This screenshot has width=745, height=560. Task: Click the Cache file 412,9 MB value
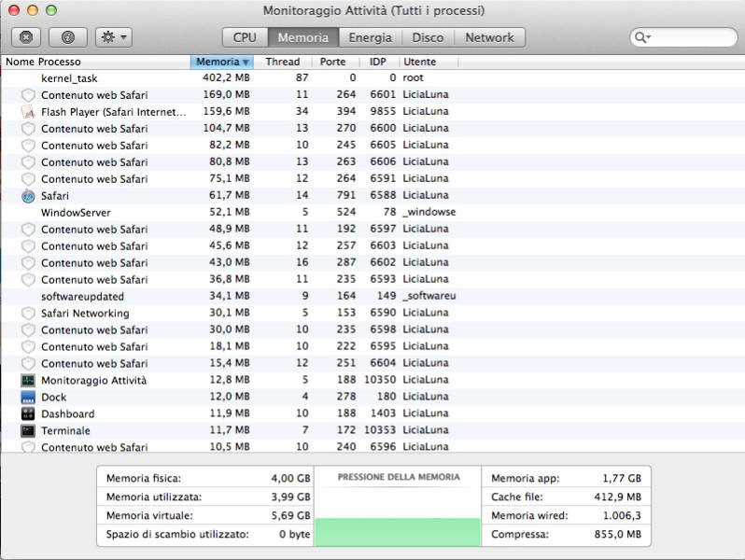[618, 497]
